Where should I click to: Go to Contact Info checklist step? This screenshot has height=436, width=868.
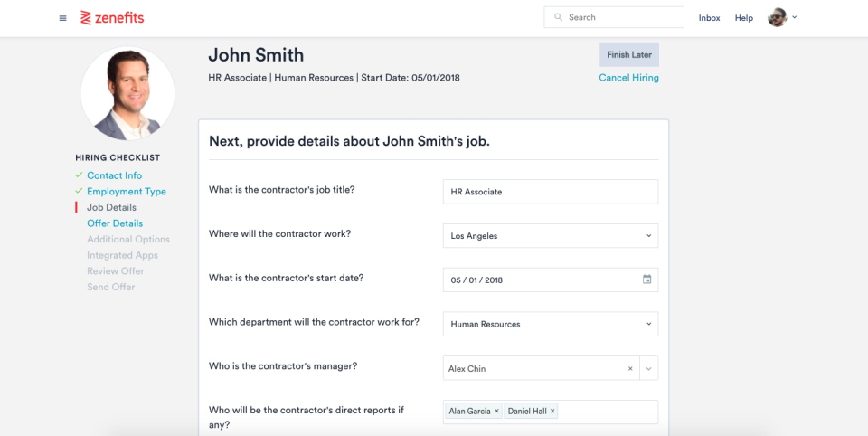pyautogui.click(x=114, y=175)
